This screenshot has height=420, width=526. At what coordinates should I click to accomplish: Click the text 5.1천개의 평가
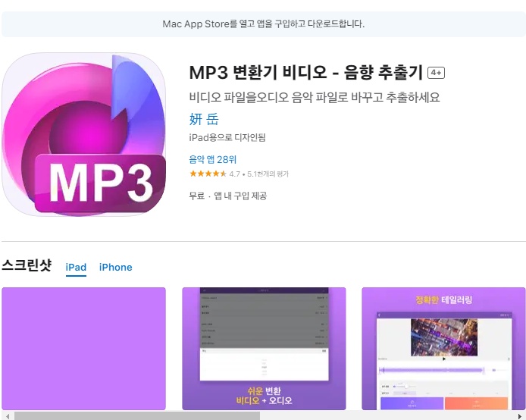268,174
